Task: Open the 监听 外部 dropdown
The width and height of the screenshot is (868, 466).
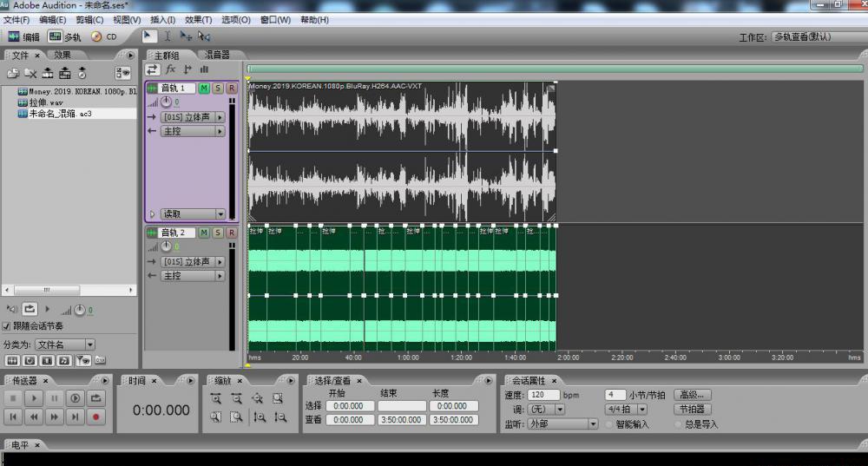Action: (x=562, y=424)
